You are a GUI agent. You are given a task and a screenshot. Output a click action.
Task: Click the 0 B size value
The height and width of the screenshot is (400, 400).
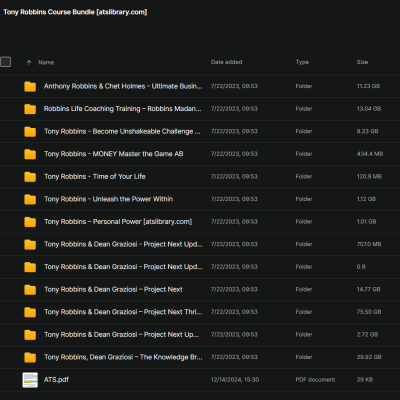click(x=361, y=267)
